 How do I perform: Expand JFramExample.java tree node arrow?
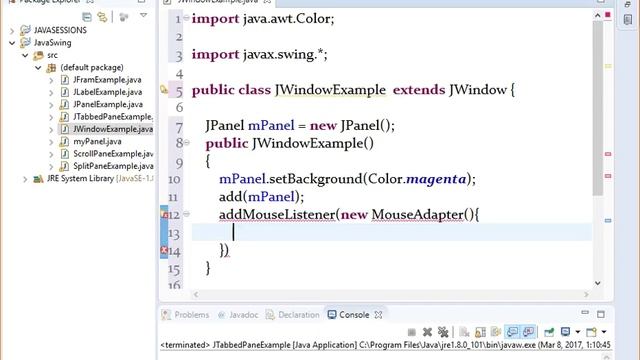click(51, 80)
